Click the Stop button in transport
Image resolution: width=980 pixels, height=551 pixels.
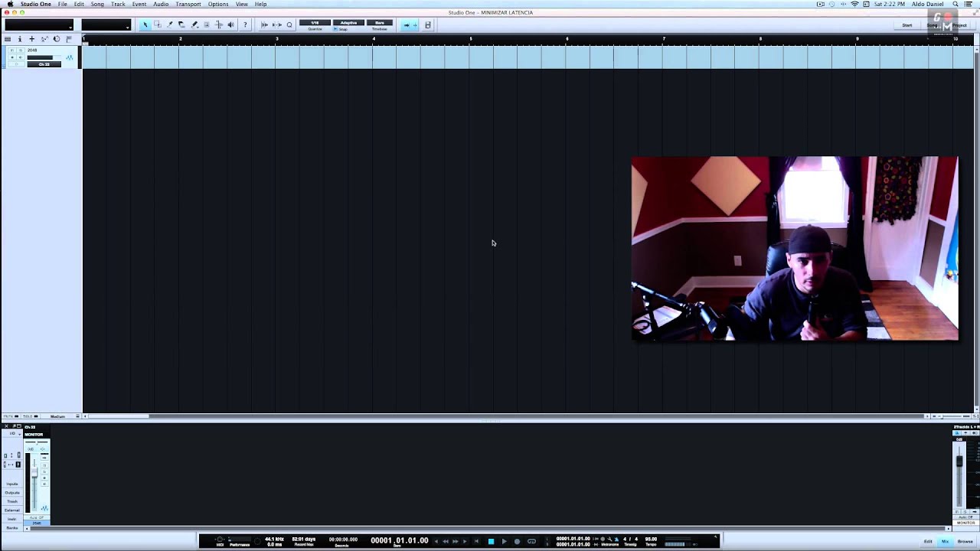(x=492, y=541)
